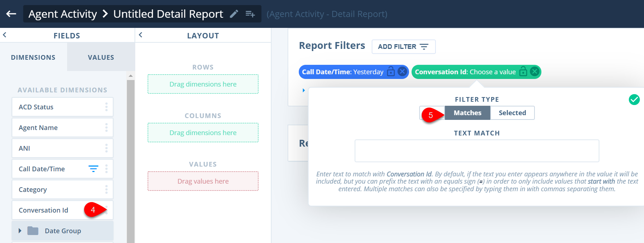Select the Agent Name dimension
Image resolution: width=644 pixels, height=243 pixels.
tap(62, 127)
